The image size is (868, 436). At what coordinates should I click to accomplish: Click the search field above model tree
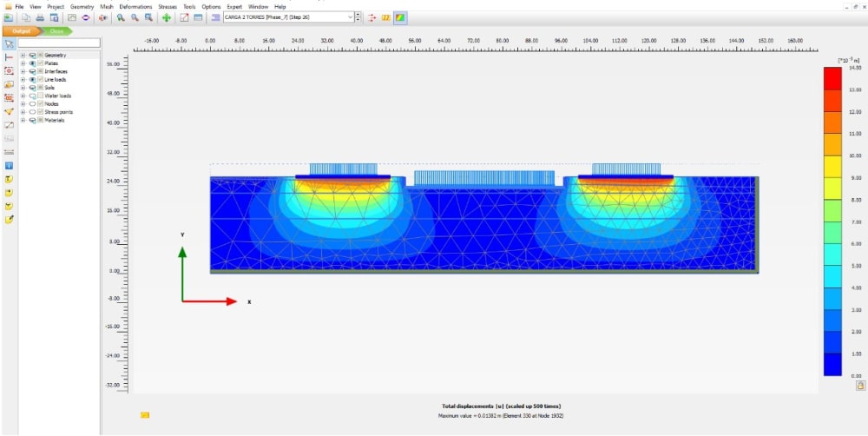59,43
